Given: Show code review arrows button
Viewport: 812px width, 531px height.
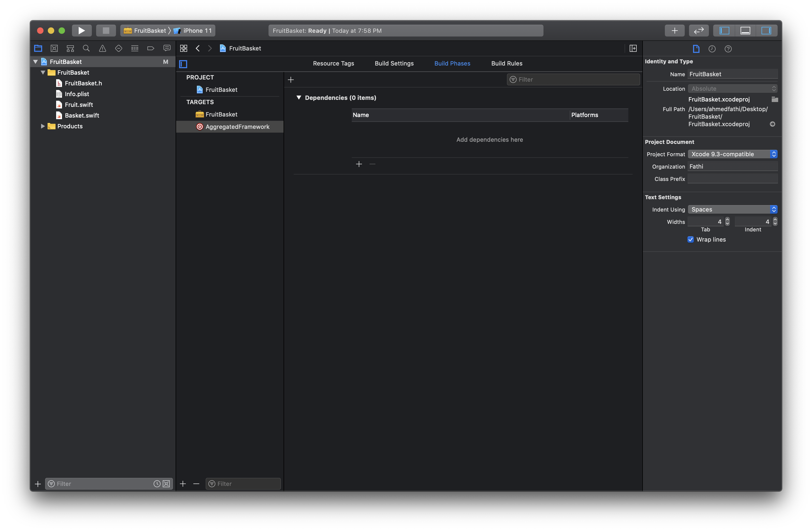Looking at the screenshot, I should point(699,30).
